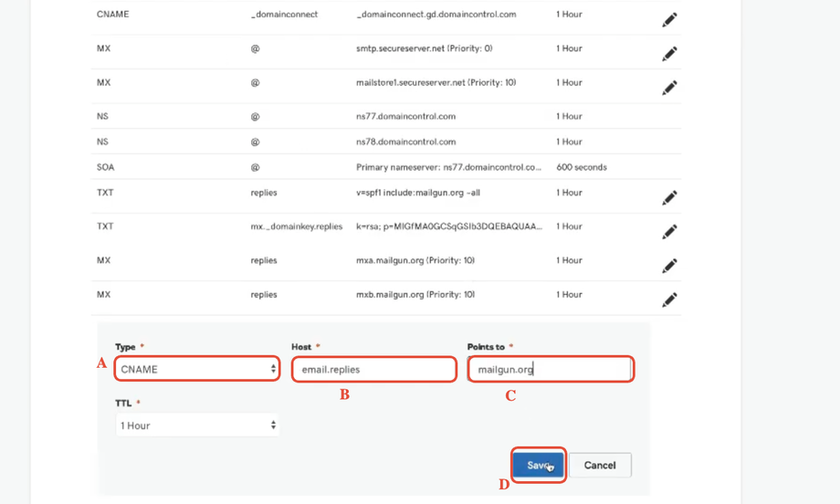This screenshot has width=840, height=504.
Task: Cancel adding the DNS record
Action: coord(600,465)
